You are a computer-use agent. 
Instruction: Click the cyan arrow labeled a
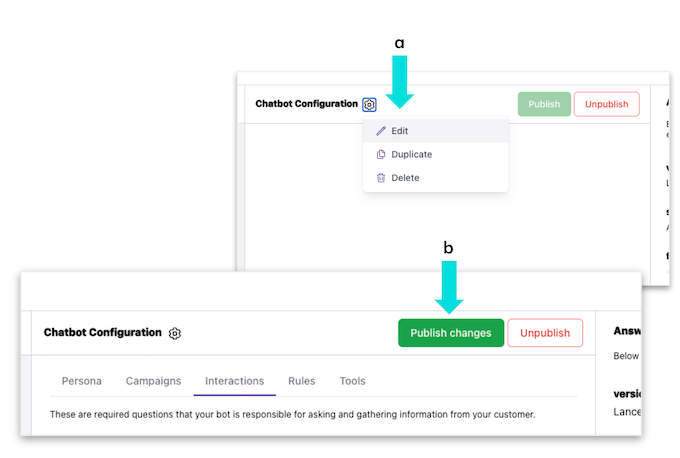click(x=400, y=82)
